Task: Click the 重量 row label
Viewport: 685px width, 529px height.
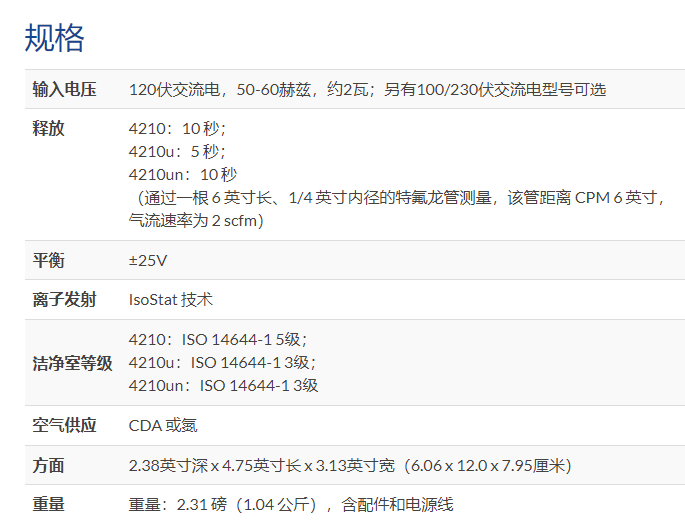Action: [48, 505]
